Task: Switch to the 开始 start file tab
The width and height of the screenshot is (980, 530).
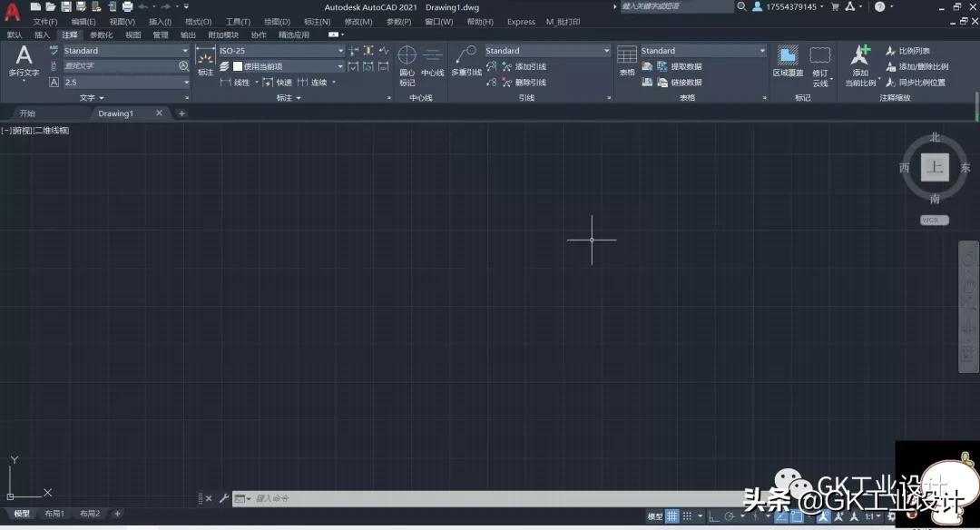Action: click(27, 113)
